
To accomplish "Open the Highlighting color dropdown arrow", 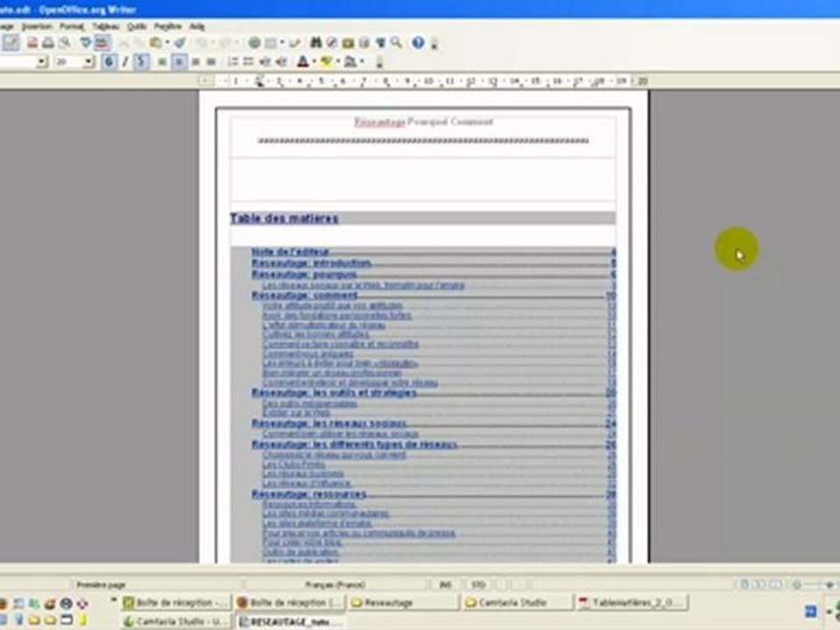I will point(338,62).
